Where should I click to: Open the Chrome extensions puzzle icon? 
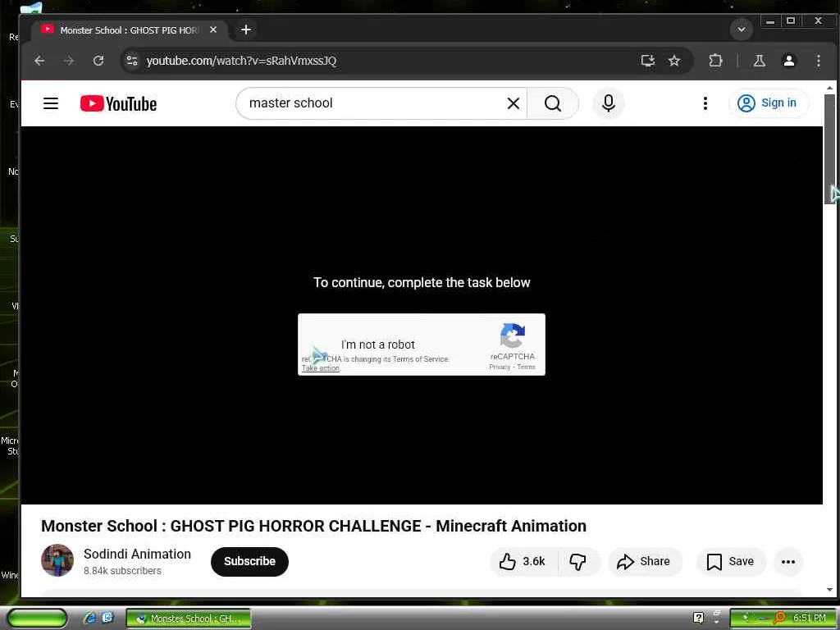coord(715,61)
